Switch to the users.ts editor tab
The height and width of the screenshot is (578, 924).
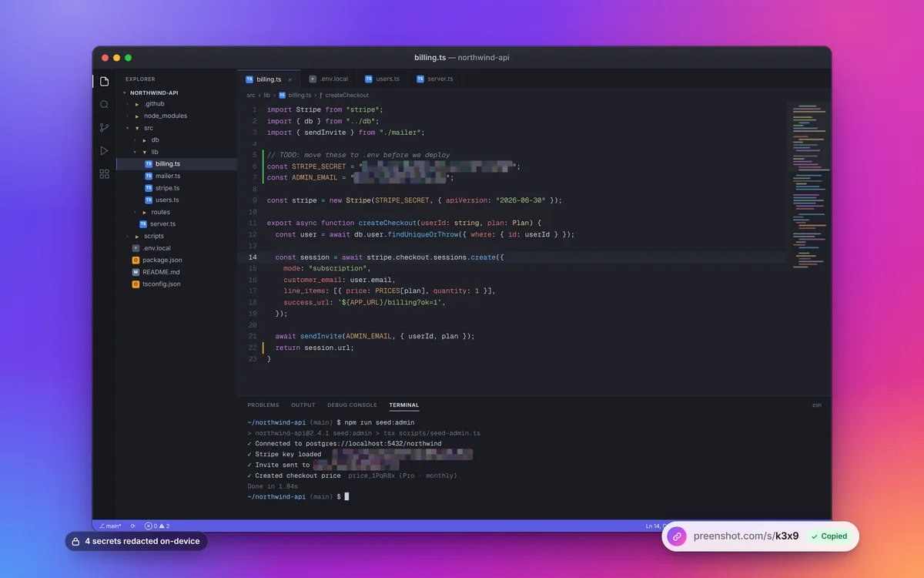pyautogui.click(x=383, y=79)
